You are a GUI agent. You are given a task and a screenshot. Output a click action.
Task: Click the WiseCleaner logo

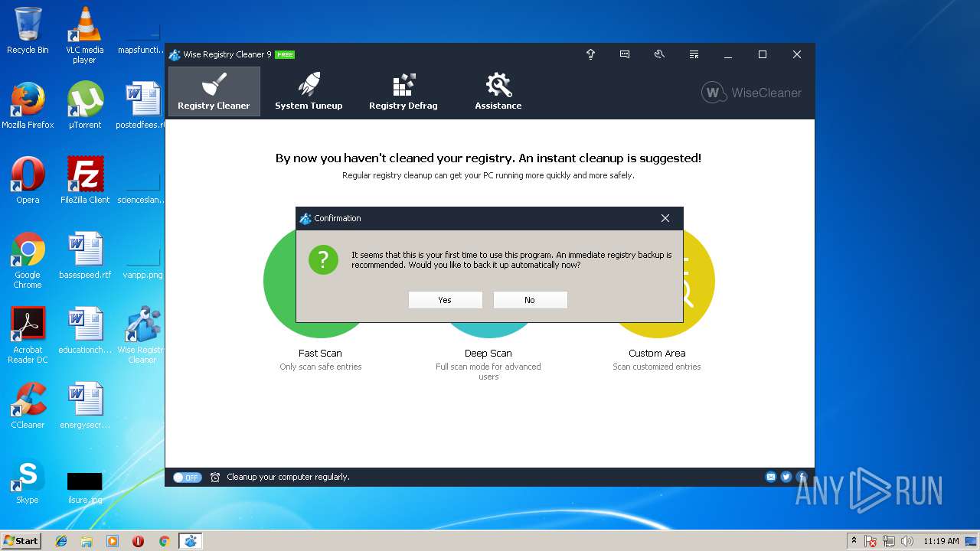[751, 93]
